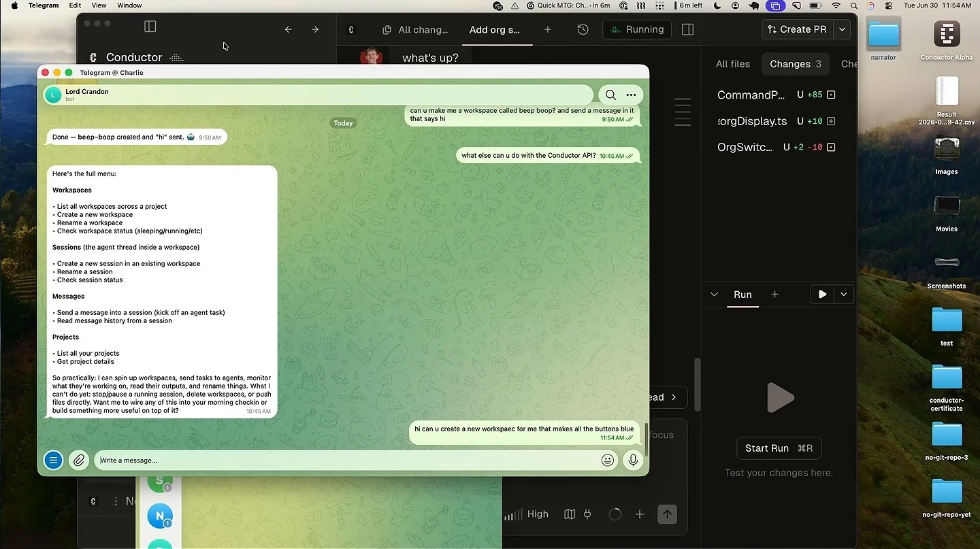This screenshot has width=980, height=549.
Task: Start a voice message with the microphone
Action: (x=633, y=461)
